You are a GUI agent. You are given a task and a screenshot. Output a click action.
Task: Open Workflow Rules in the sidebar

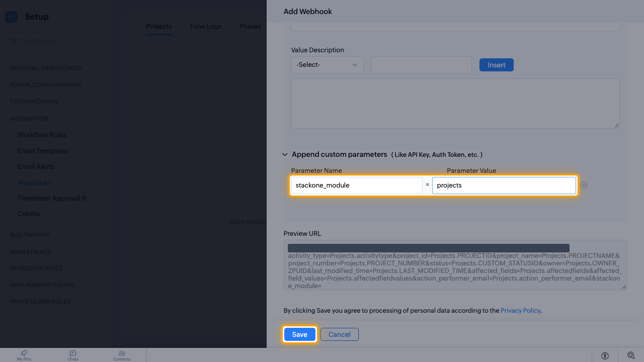point(42,135)
